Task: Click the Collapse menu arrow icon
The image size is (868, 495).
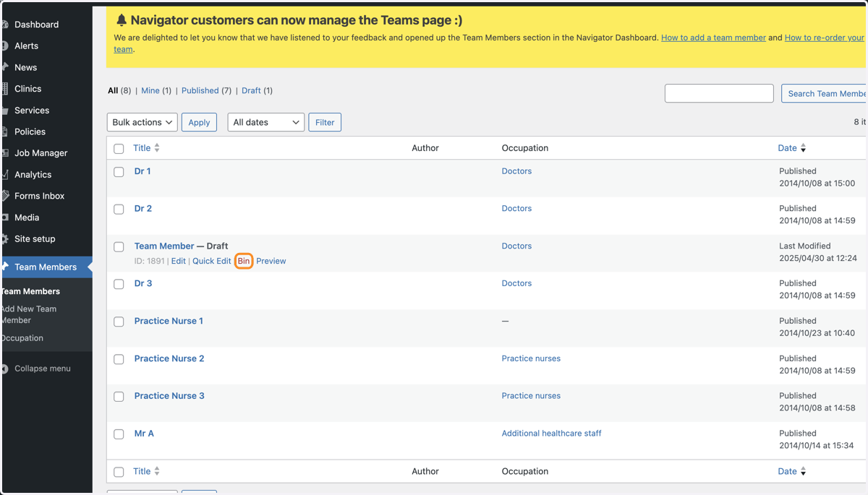Action: (5, 369)
